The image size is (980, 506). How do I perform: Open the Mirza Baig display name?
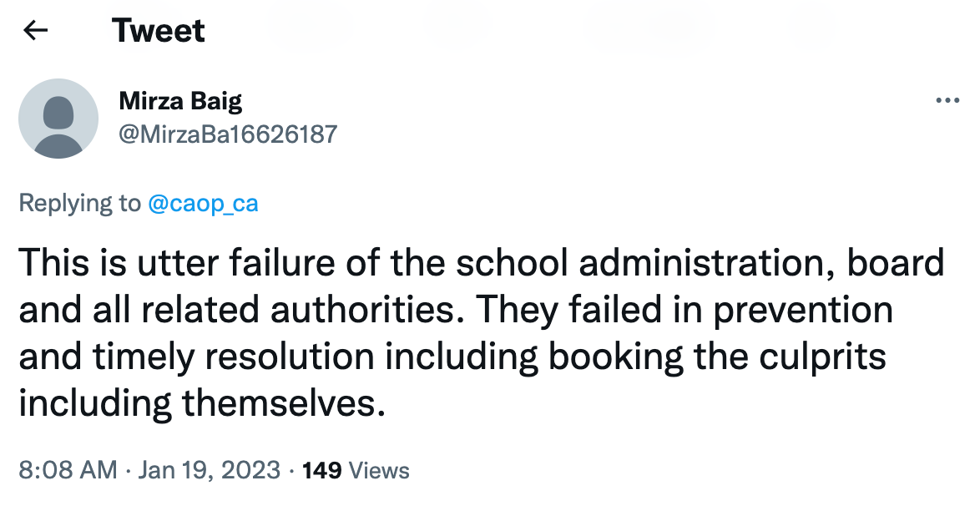click(180, 101)
